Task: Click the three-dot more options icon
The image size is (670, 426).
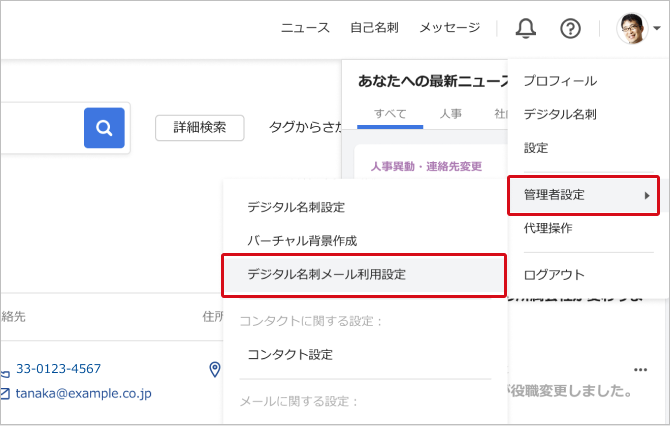Action: point(640,369)
